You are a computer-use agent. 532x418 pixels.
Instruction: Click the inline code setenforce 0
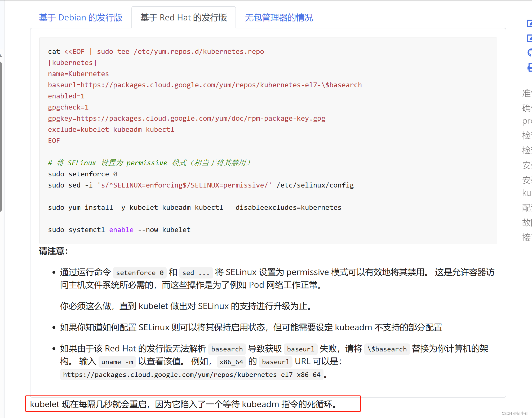(140, 273)
